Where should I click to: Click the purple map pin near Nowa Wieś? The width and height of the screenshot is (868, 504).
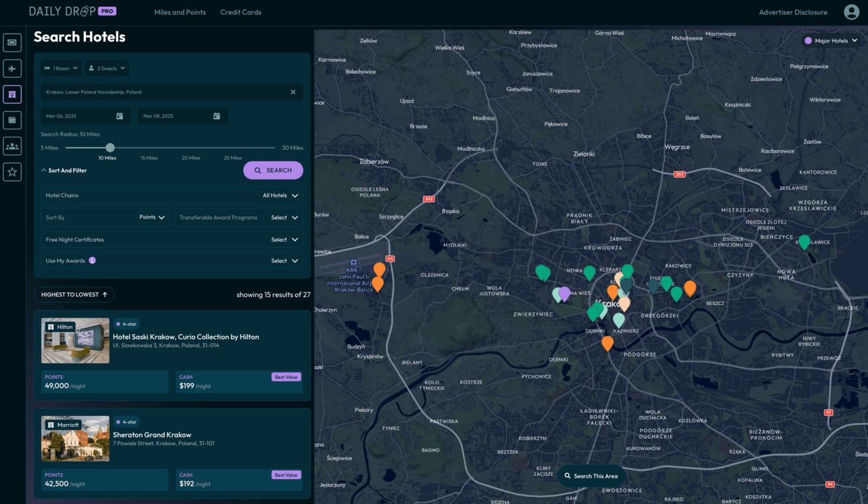pyautogui.click(x=564, y=294)
